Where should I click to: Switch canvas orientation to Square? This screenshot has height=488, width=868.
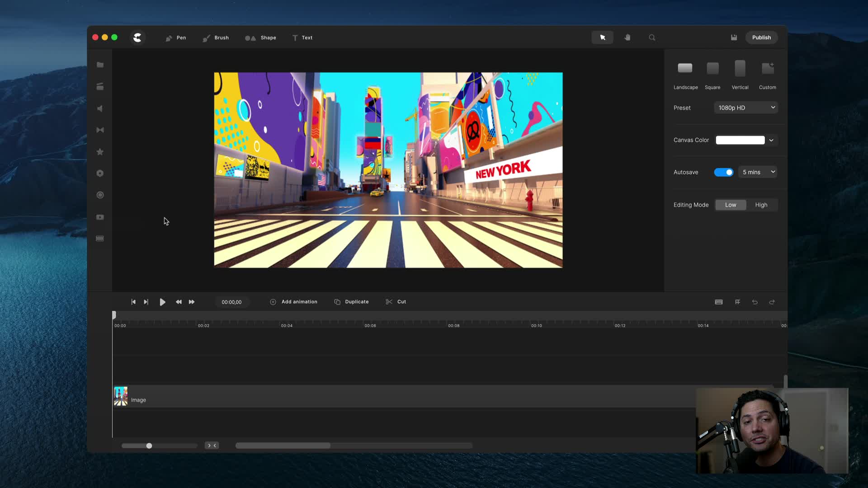pyautogui.click(x=712, y=67)
